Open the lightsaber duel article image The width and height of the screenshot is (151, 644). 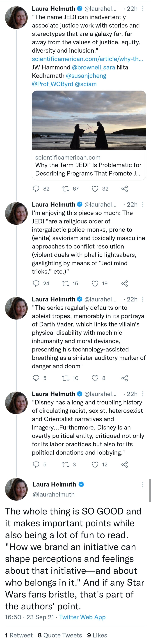(x=89, y=120)
